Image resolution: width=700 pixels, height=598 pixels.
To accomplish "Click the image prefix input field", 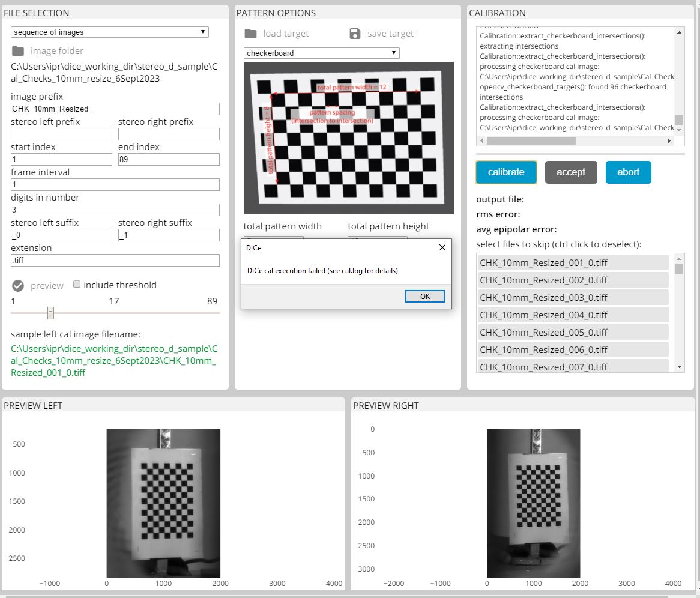I will [x=115, y=109].
